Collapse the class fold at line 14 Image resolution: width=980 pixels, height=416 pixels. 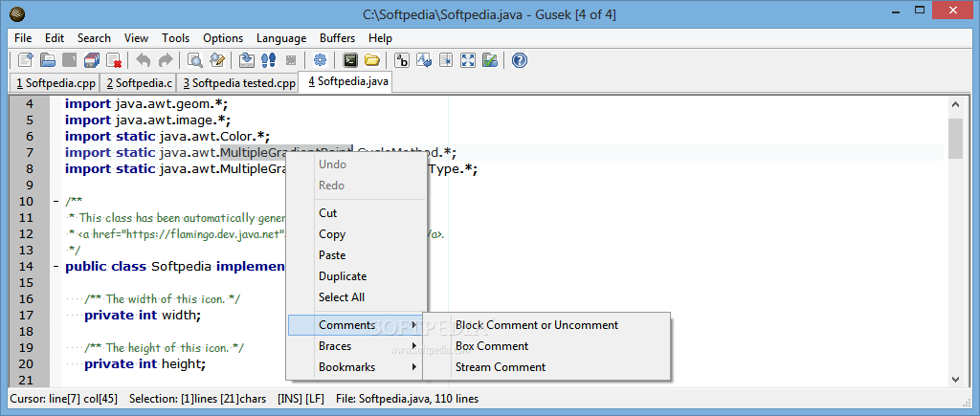tap(56, 266)
